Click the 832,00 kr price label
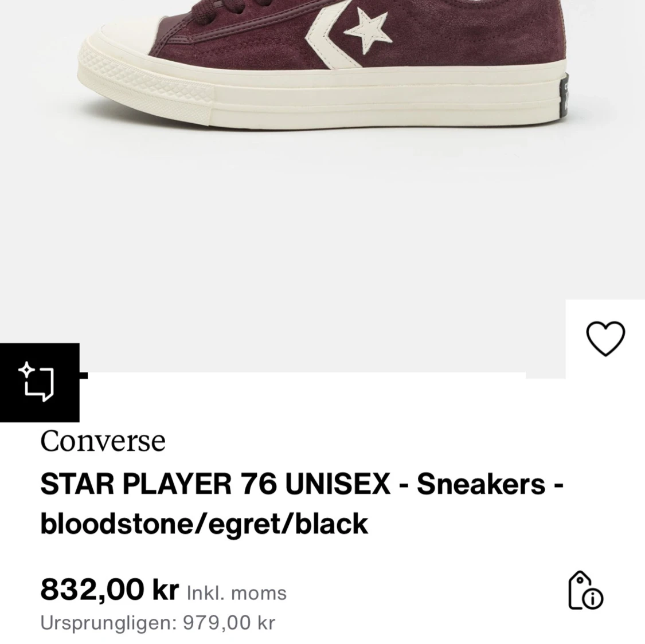Viewport: 645px width, 644px height. click(x=109, y=589)
